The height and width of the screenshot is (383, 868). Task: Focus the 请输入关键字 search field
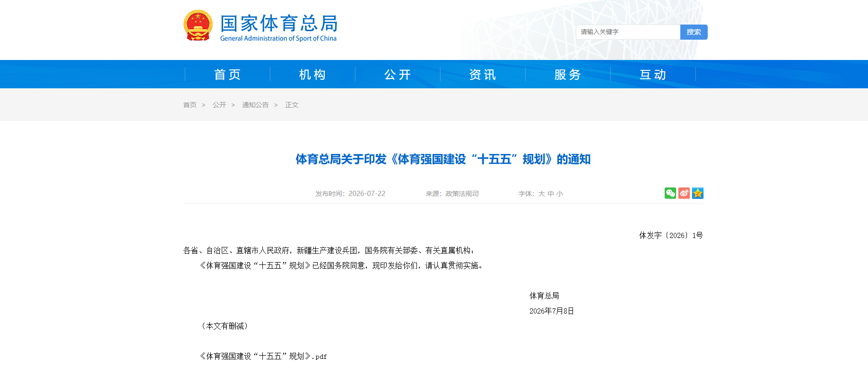(x=628, y=32)
